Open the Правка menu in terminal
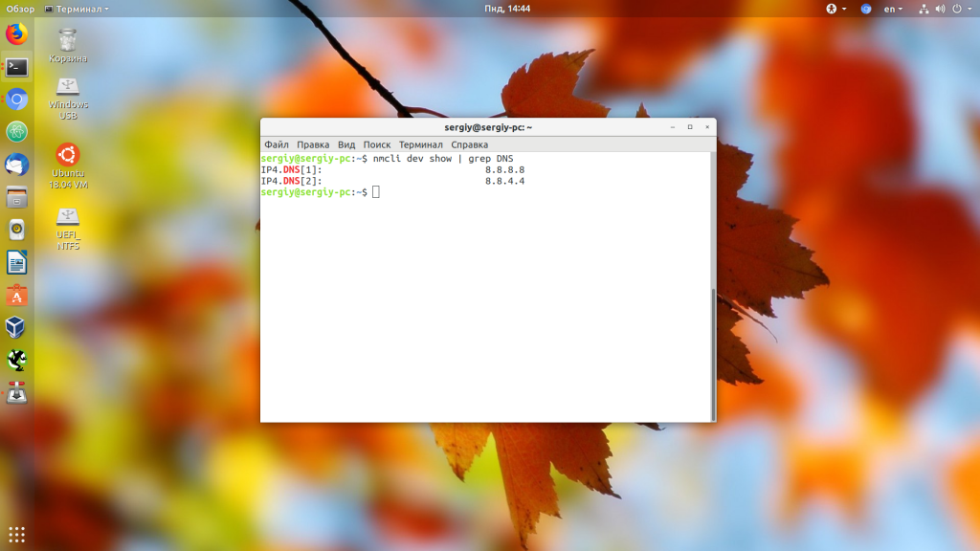The image size is (980, 551). point(313,144)
